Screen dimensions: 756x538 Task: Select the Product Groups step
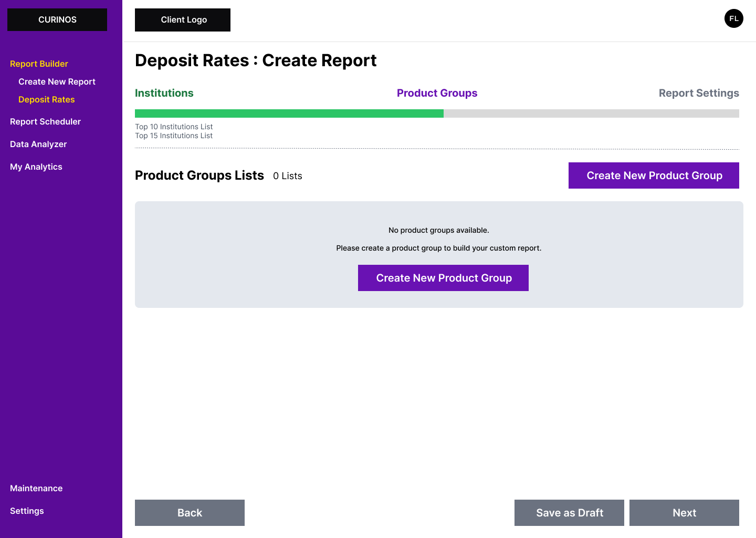pos(437,93)
